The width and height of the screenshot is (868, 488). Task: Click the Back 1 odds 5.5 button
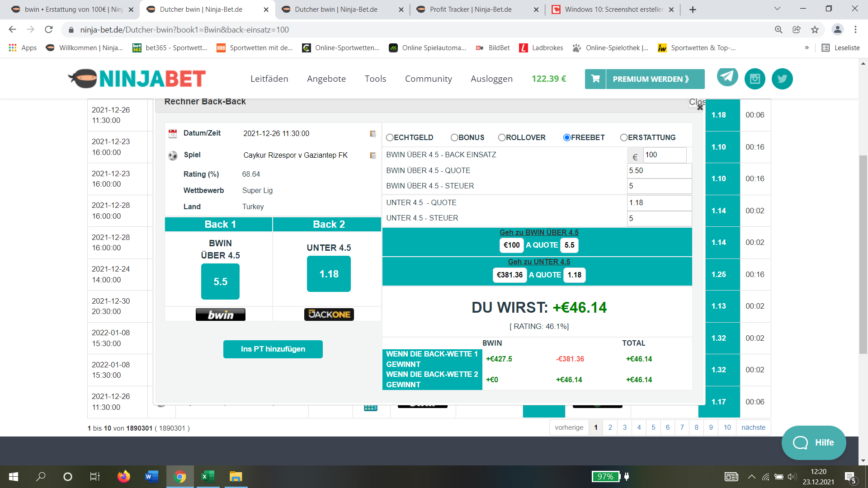221,282
